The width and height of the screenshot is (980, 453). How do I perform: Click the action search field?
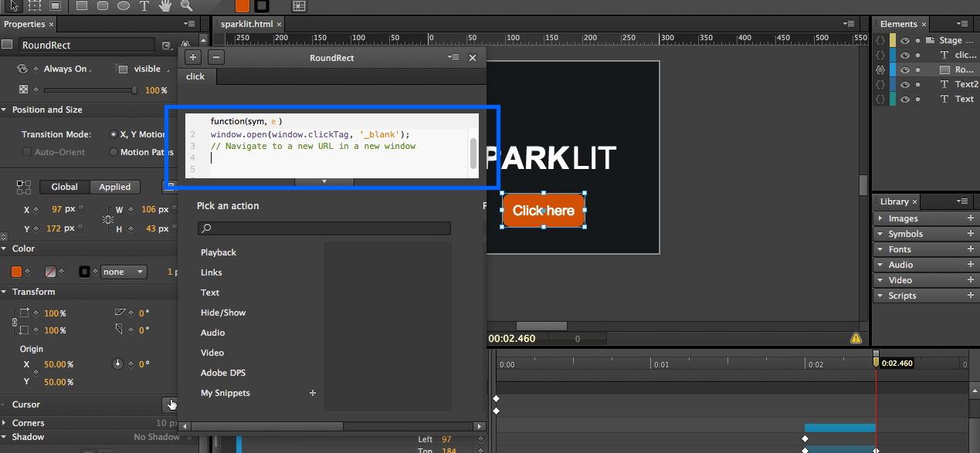tap(324, 228)
